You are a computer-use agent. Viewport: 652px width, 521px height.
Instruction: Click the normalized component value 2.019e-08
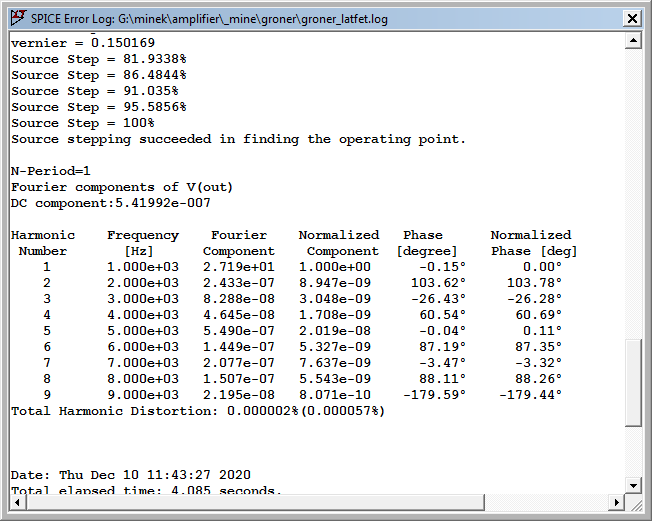point(335,331)
